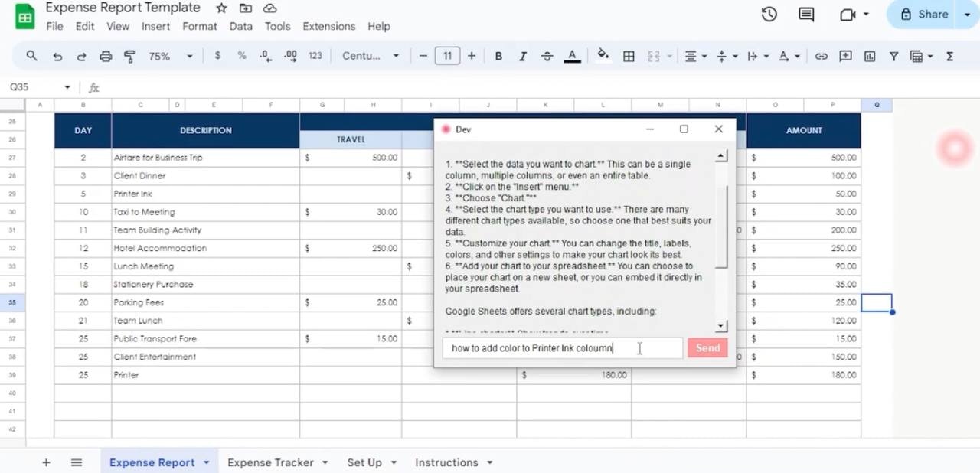This screenshot has width=980, height=473.
Task: Click the Insert link icon
Action: (x=821, y=56)
